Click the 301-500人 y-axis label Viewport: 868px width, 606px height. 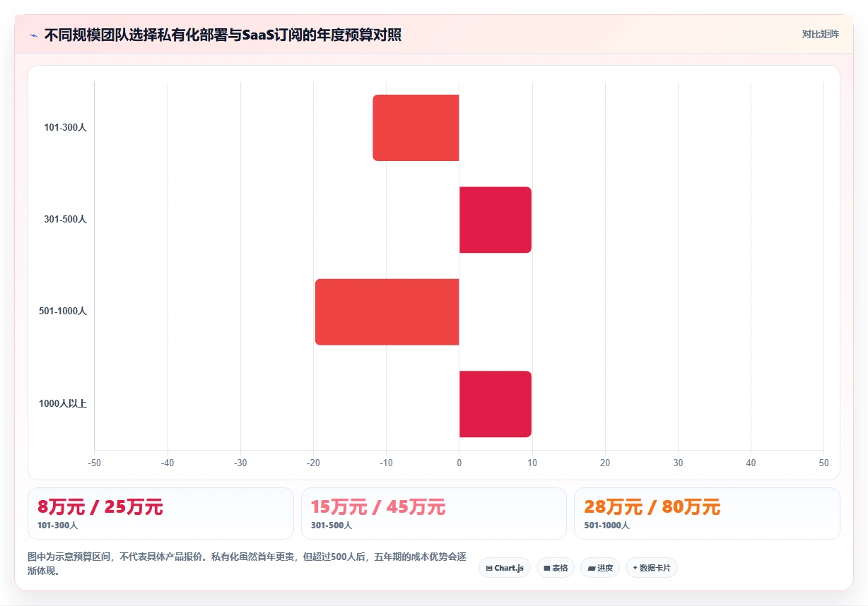65,220
